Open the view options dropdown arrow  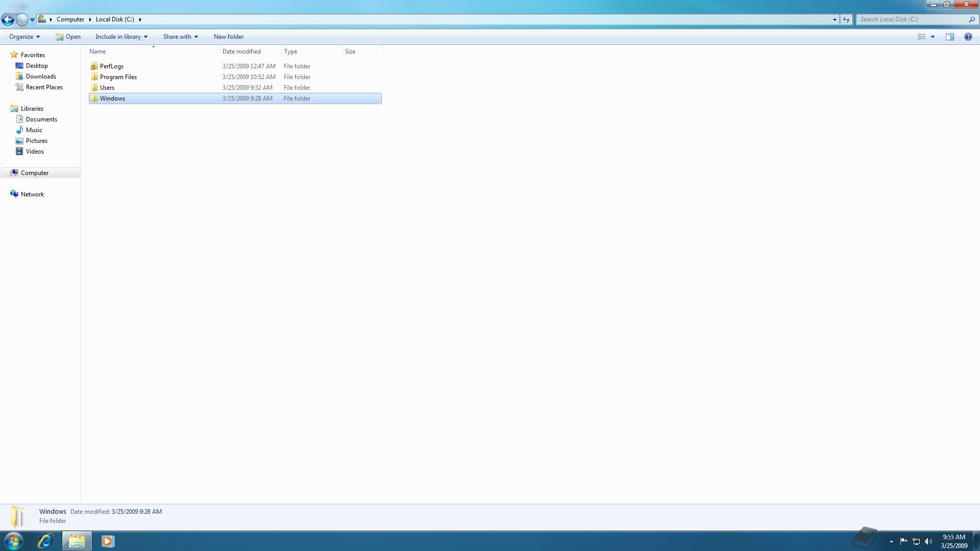(x=933, y=37)
